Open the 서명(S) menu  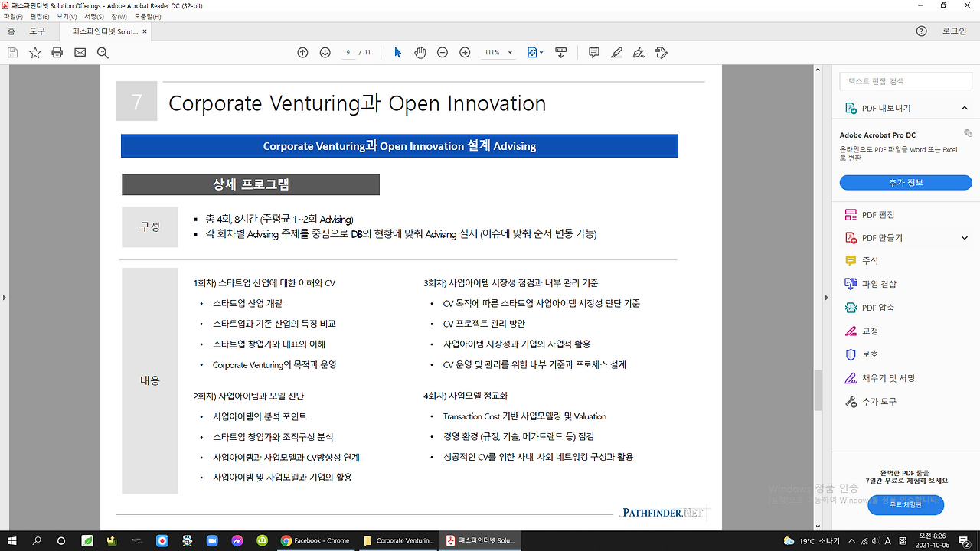click(94, 16)
